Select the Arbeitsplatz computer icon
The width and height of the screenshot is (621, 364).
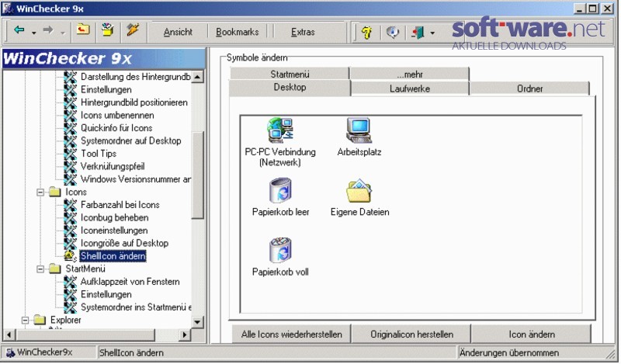pos(359,137)
